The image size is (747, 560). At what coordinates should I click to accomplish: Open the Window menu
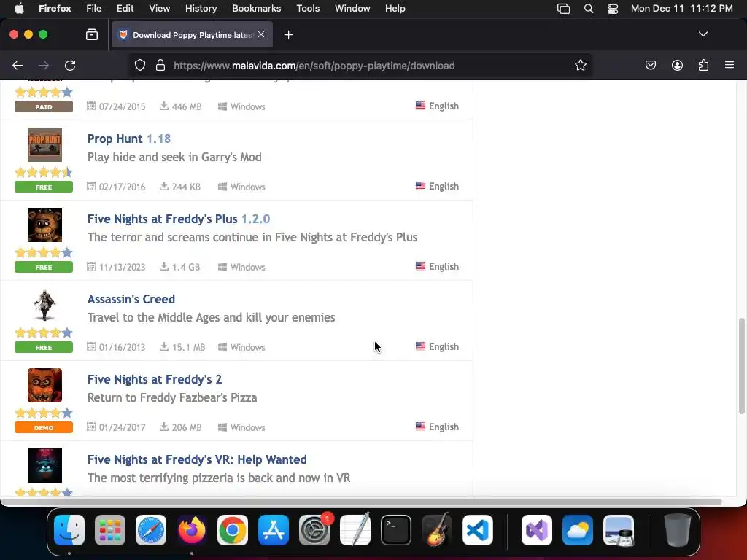tap(352, 8)
